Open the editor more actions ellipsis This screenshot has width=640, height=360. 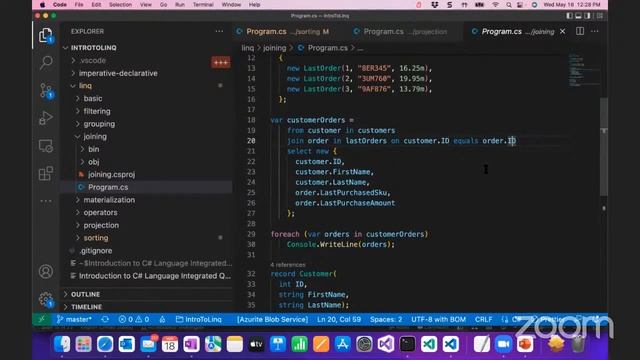[x=595, y=31]
